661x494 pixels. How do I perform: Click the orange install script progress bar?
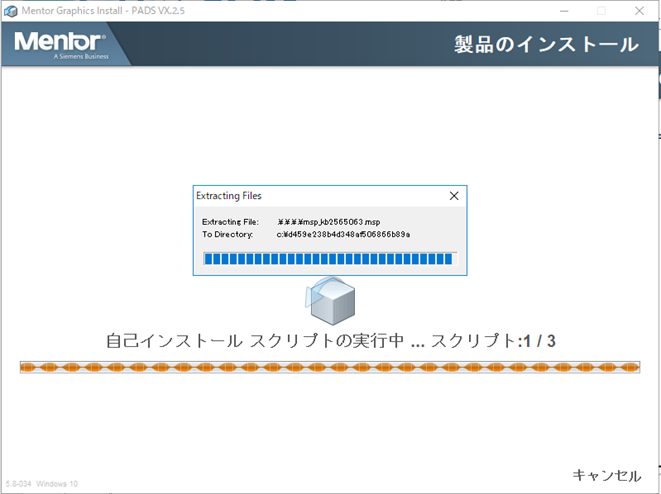click(330, 367)
